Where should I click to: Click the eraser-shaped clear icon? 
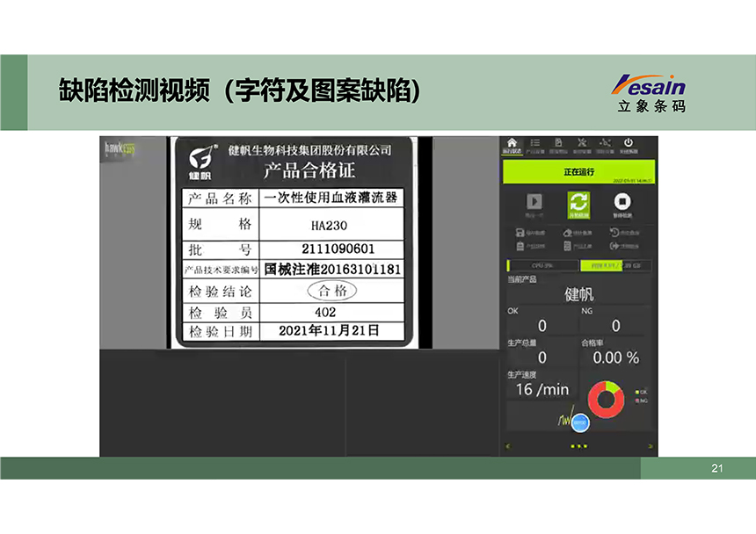coord(568,233)
